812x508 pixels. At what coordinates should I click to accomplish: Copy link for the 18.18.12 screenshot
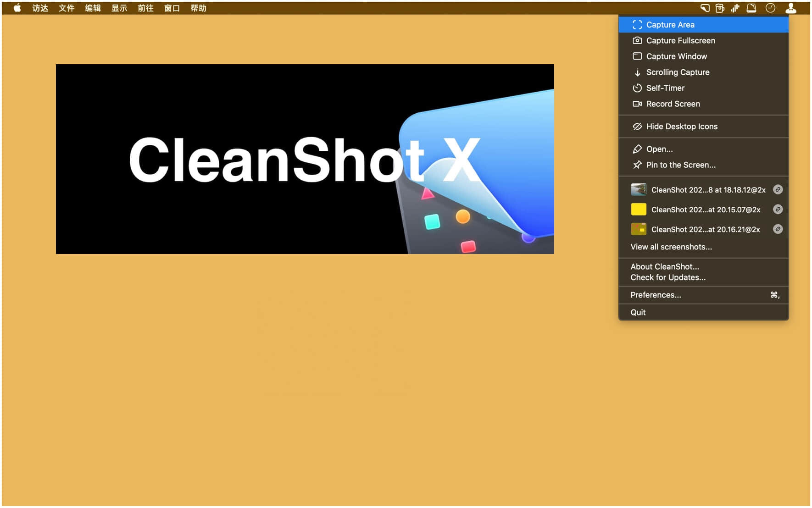click(778, 190)
